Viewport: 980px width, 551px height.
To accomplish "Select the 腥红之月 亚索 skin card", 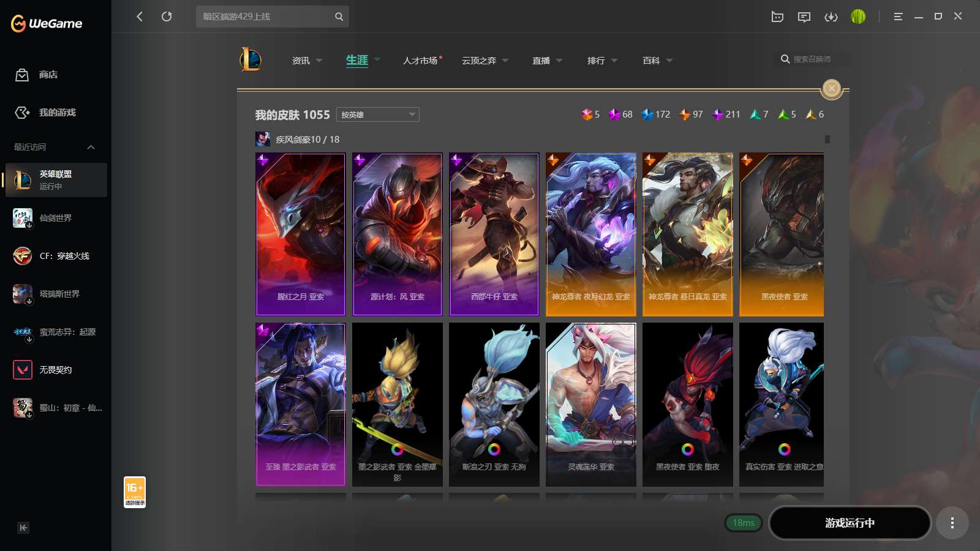I will (301, 234).
